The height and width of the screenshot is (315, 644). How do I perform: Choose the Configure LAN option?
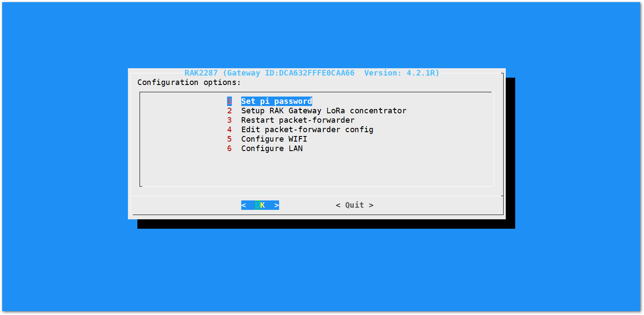(272, 148)
